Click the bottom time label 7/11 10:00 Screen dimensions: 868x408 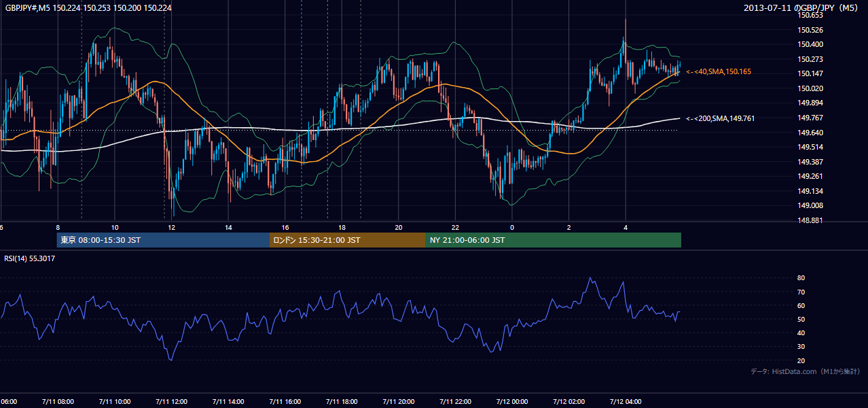pos(114,401)
